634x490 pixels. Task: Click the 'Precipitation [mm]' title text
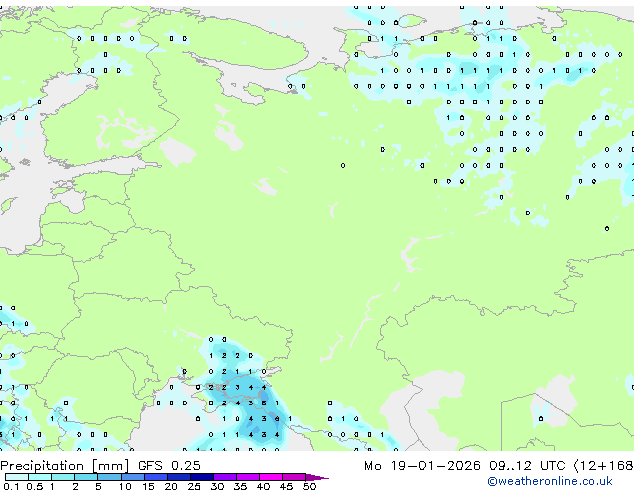pos(65,466)
